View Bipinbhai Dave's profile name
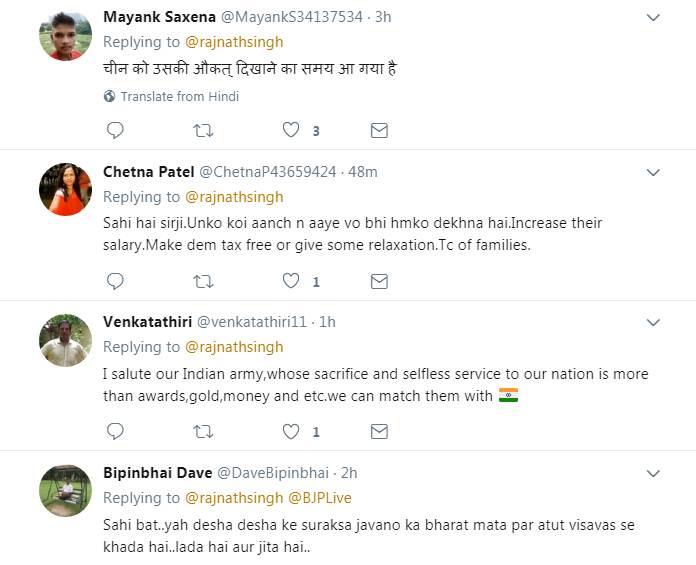Screen dimensions: 696x565 157,472
